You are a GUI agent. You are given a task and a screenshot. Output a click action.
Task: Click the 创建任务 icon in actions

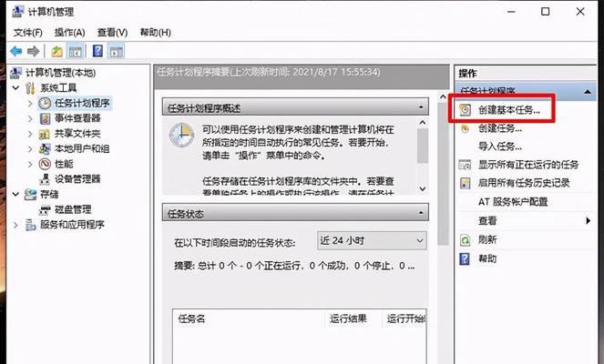point(465,128)
